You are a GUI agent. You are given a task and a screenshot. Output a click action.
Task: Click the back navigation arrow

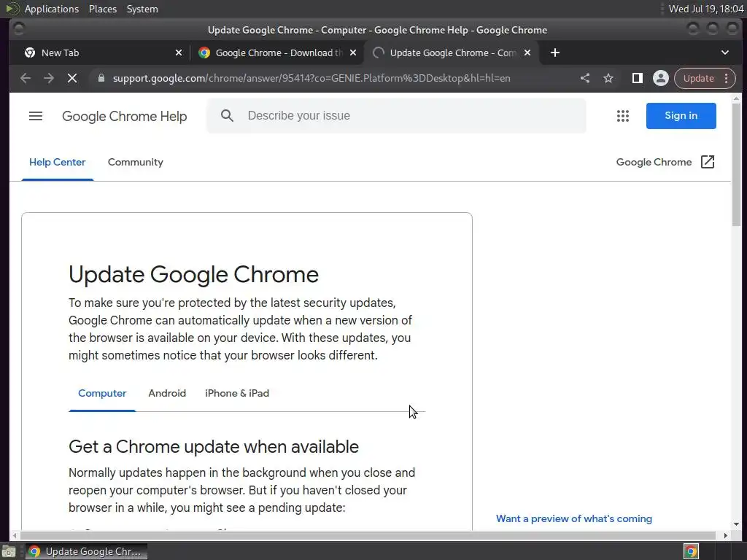[x=26, y=78]
